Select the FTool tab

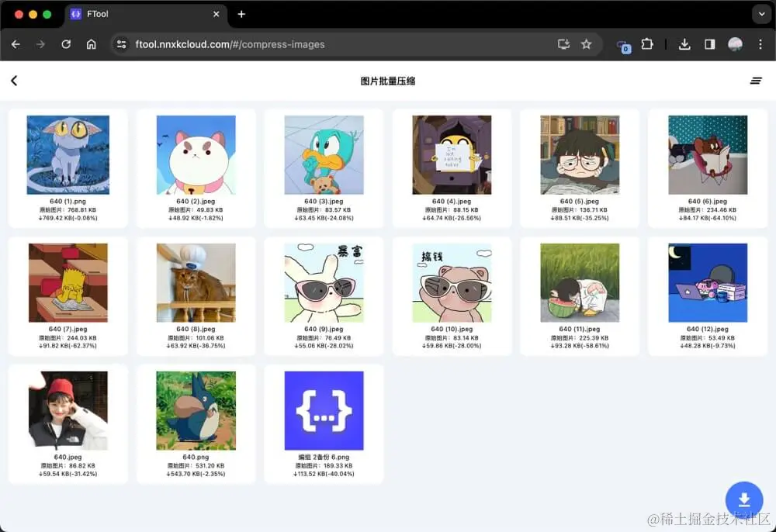(x=146, y=14)
